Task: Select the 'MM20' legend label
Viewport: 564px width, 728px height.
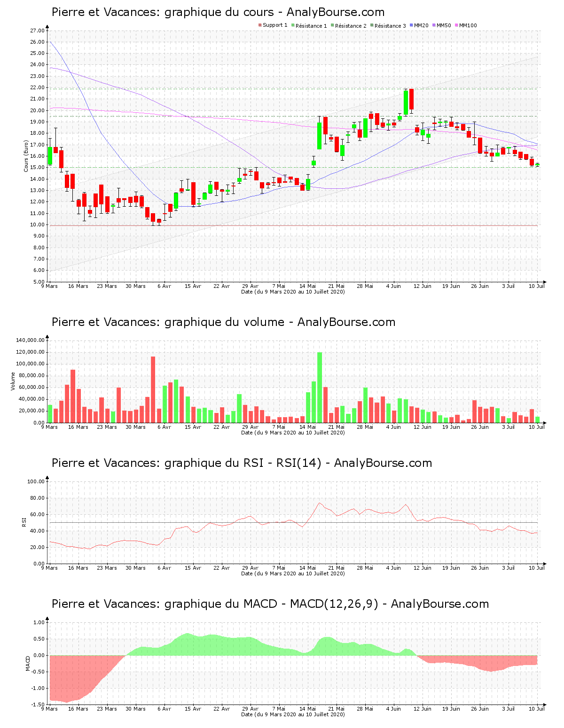Action: point(421,25)
